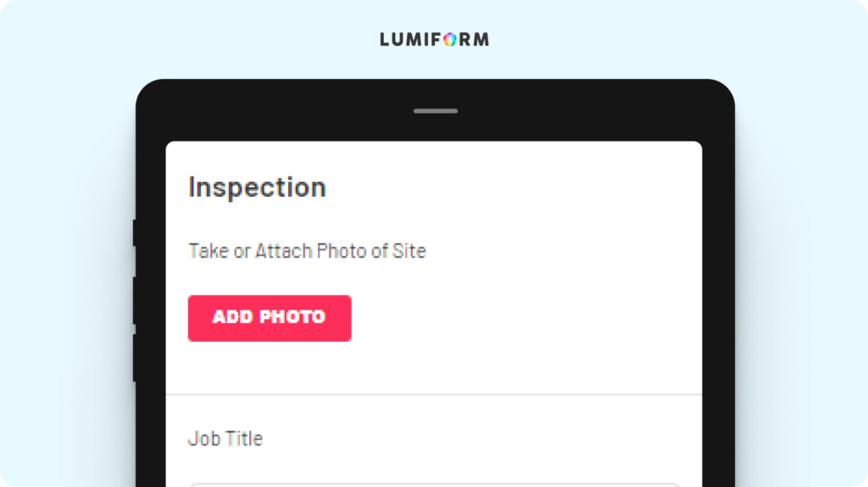The height and width of the screenshot is (487, 868).
Task: Click the Inspection heading
Action: pos(258,188)
